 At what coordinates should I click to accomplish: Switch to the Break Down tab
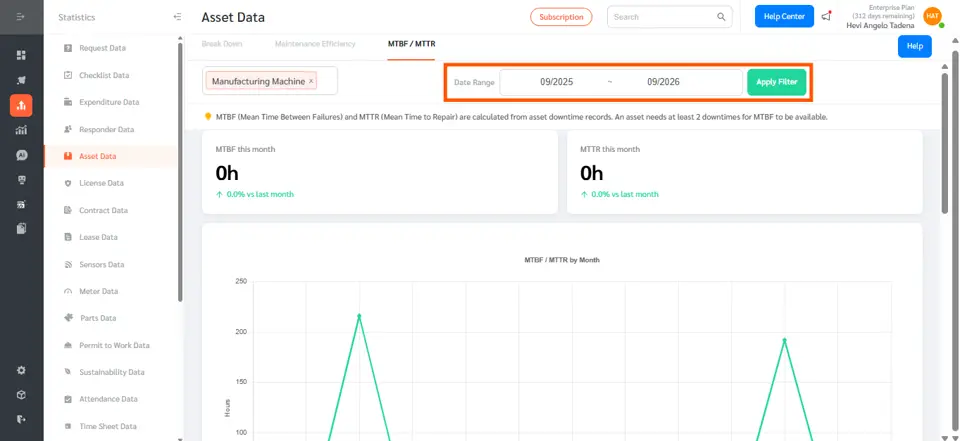click(222, 44)
